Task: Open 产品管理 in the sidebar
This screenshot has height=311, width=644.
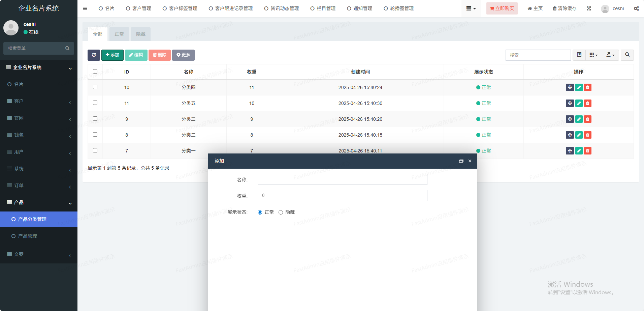Action: pos(28,236)
